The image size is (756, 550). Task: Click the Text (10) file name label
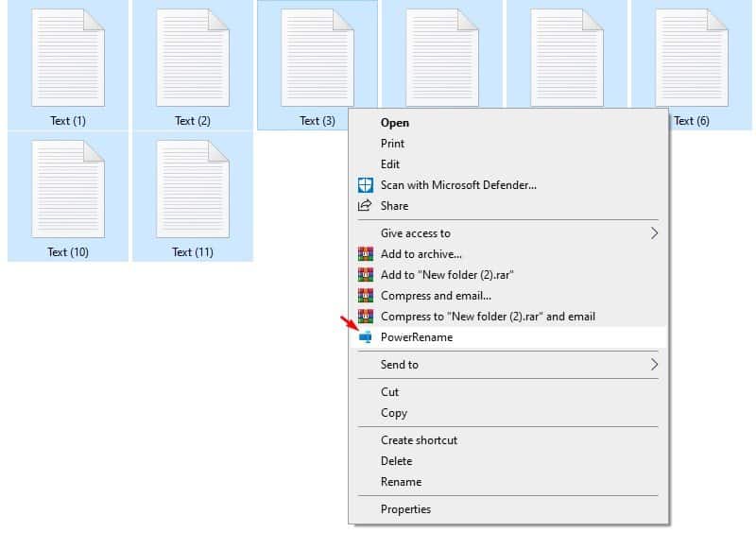[x=68, y=252]
